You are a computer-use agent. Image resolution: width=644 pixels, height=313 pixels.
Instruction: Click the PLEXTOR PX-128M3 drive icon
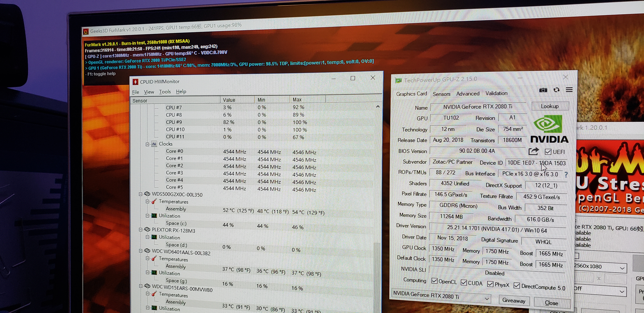coord(147,229)
